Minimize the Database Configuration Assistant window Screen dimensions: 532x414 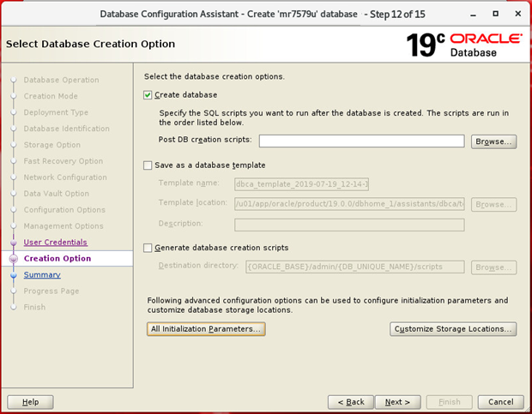pyautogui.click(x=474, y=15)
